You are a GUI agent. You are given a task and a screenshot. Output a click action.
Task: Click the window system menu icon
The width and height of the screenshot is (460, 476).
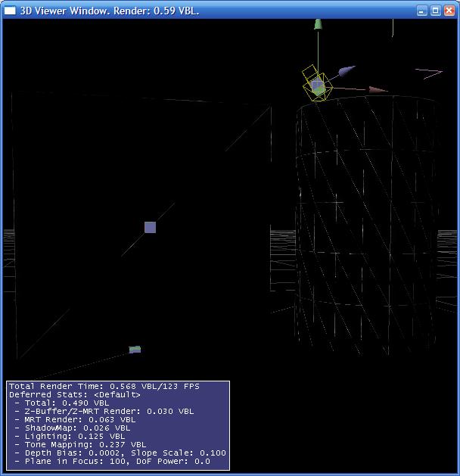(10, 11)
